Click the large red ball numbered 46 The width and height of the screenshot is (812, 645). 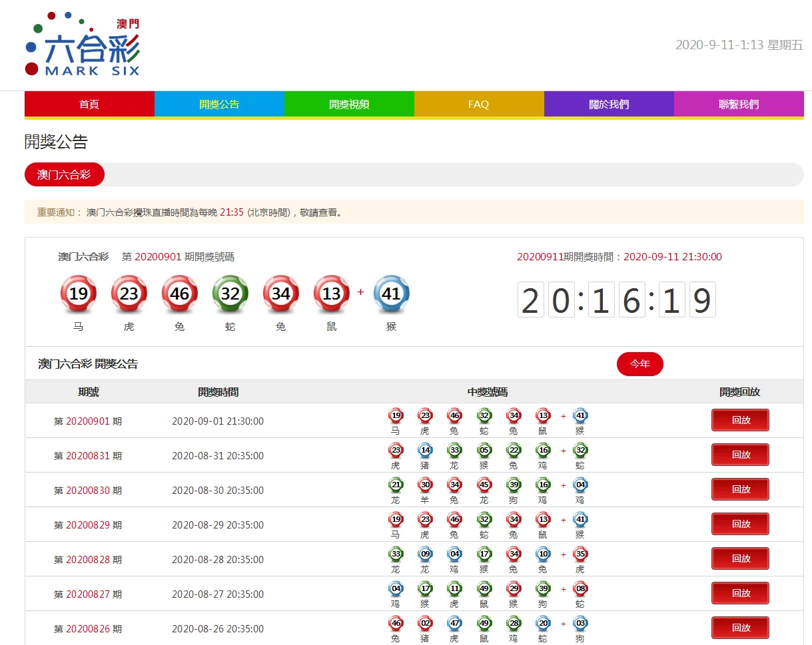[x=180, y=294]
